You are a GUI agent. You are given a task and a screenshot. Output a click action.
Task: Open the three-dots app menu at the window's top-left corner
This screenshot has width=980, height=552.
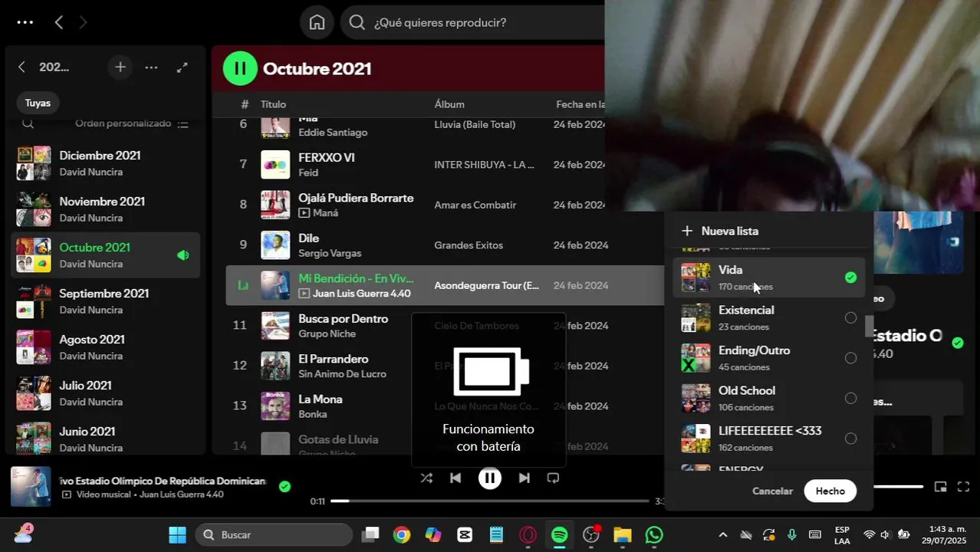click(25, 22)
